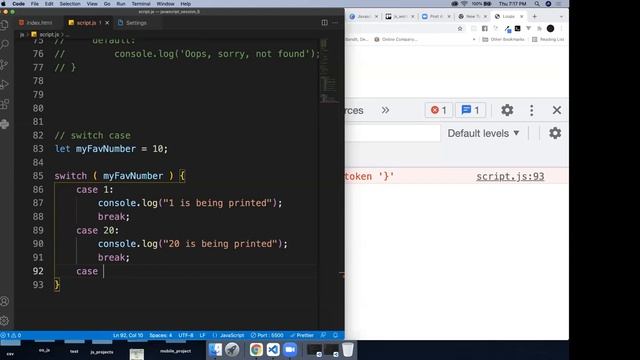Open DevTools three-dot customize menu

click(531, 110)
